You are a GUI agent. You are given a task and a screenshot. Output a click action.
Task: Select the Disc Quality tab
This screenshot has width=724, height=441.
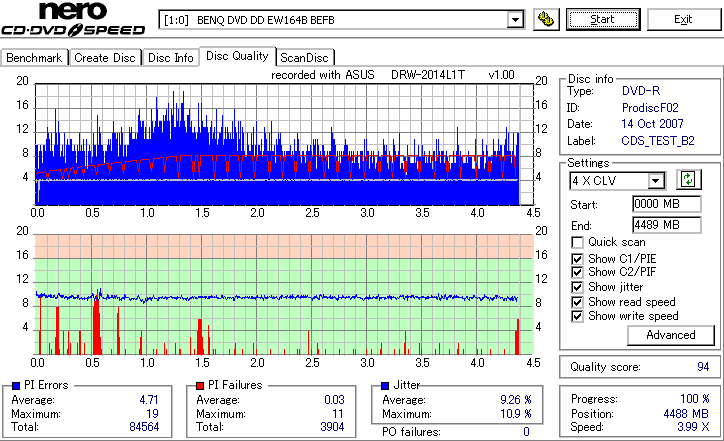(237, 56)
